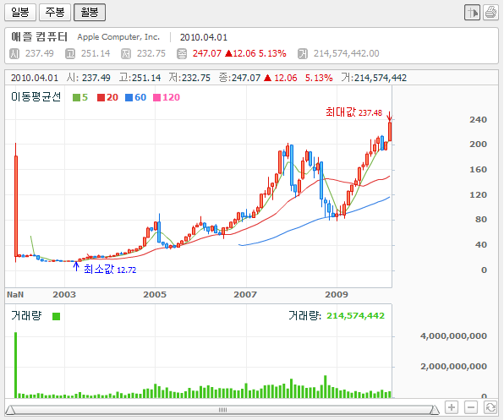The width and height of the screenshot is (504, 420).
Task: Click the 애플 컴퓨터 stock title
Action: pos(39,37)
